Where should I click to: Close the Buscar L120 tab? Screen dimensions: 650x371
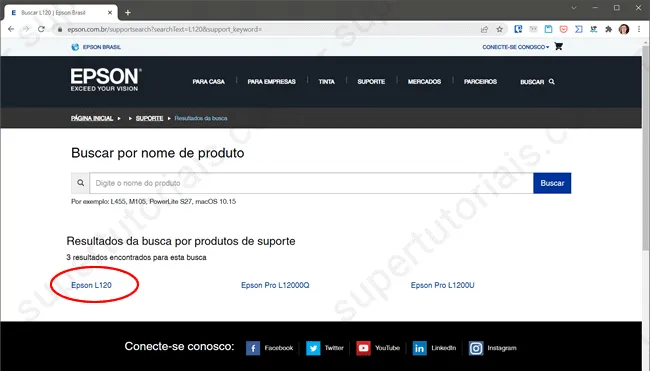click(x=110, y=12)
